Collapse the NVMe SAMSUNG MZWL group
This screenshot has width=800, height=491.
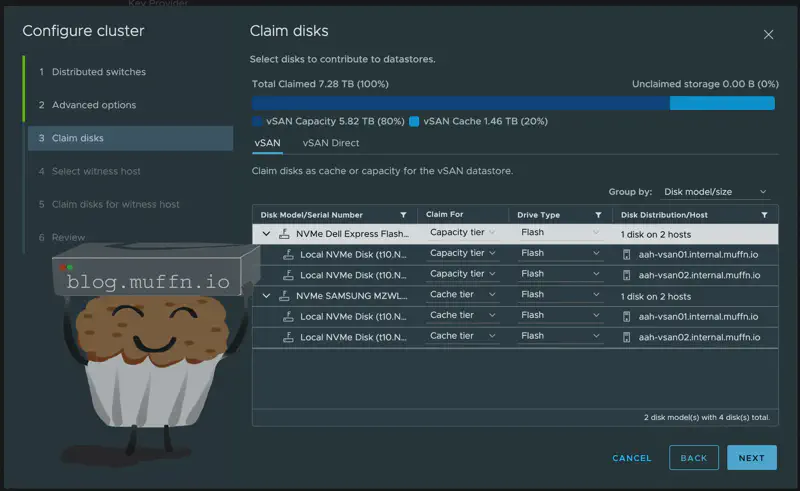pyautogui.click(x=266, y=296)
